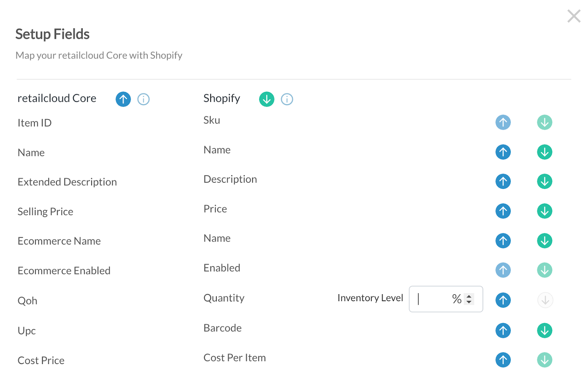Toggle upload arrow for Ecommerce Name row
588x392 pixels.
(x=503, y=241)
